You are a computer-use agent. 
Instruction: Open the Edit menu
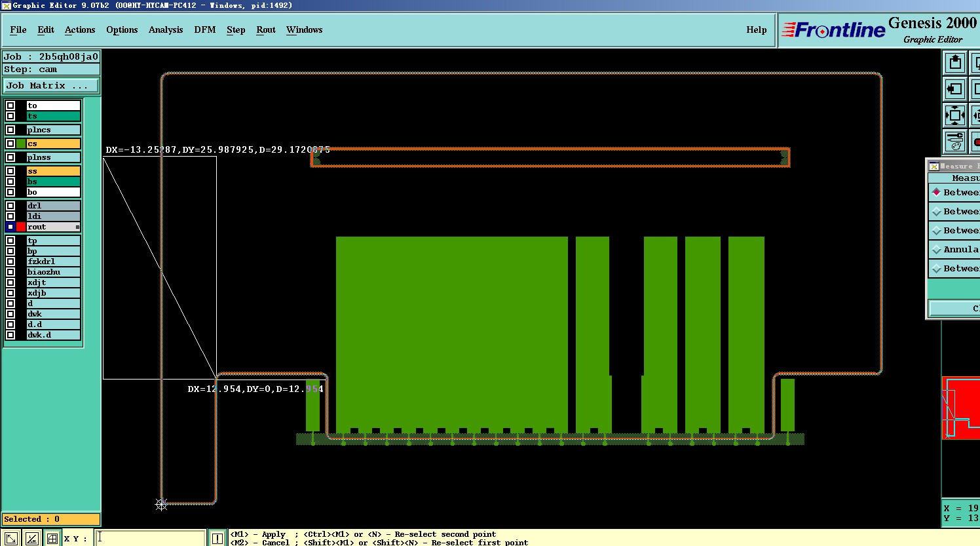(x=46, y=29)
